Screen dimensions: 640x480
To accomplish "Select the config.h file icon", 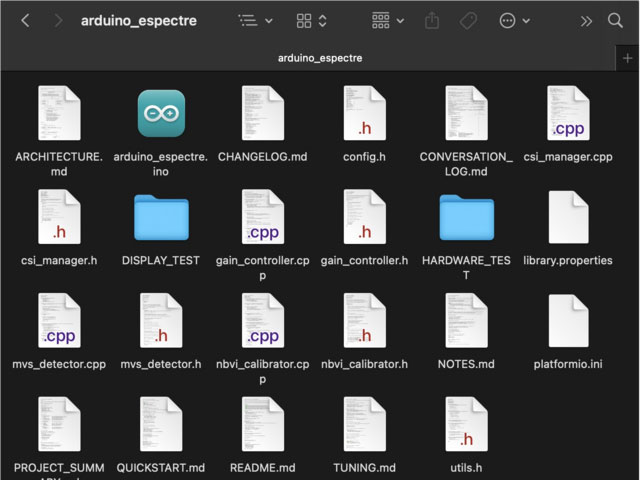I will coord(364,113).
